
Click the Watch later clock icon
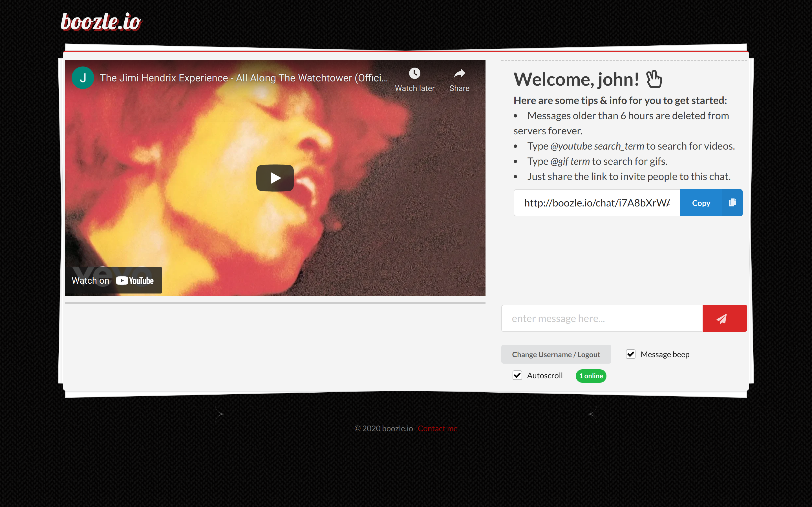tap(414, 73)
